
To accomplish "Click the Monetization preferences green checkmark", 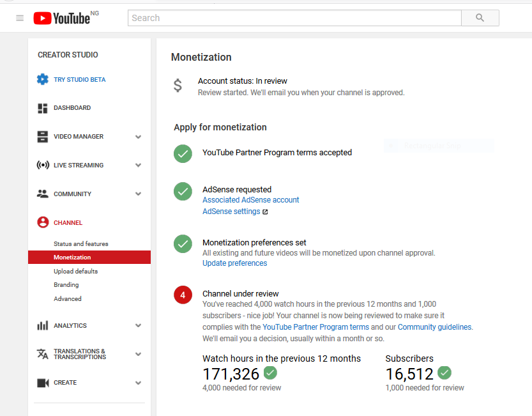I will coord(183,244).
